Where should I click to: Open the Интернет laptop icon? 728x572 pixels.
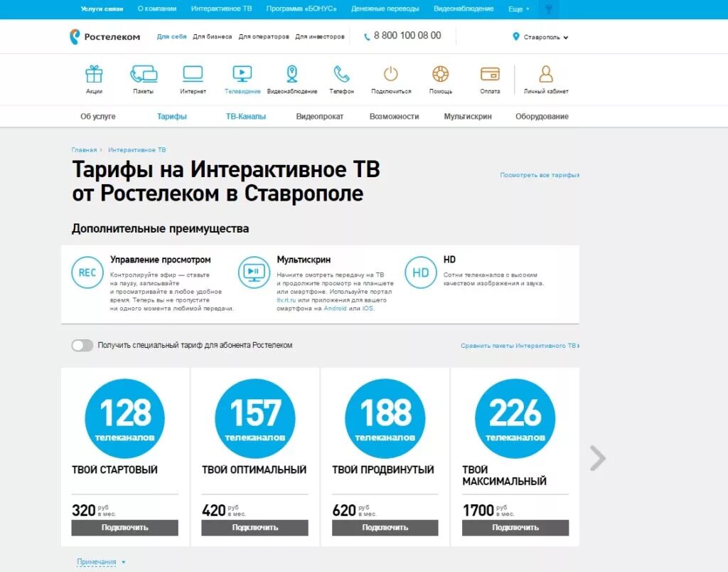click(x=193, y=74)
